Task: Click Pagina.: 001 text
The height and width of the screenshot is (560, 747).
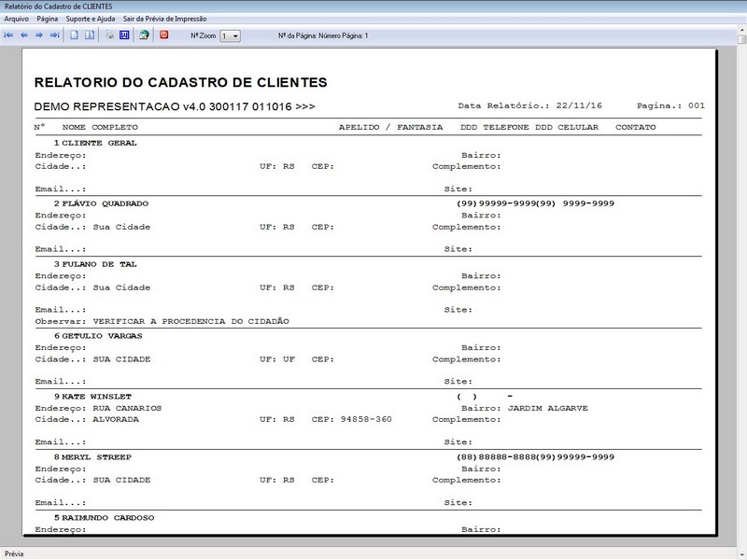Action: [x=670, y=105]
